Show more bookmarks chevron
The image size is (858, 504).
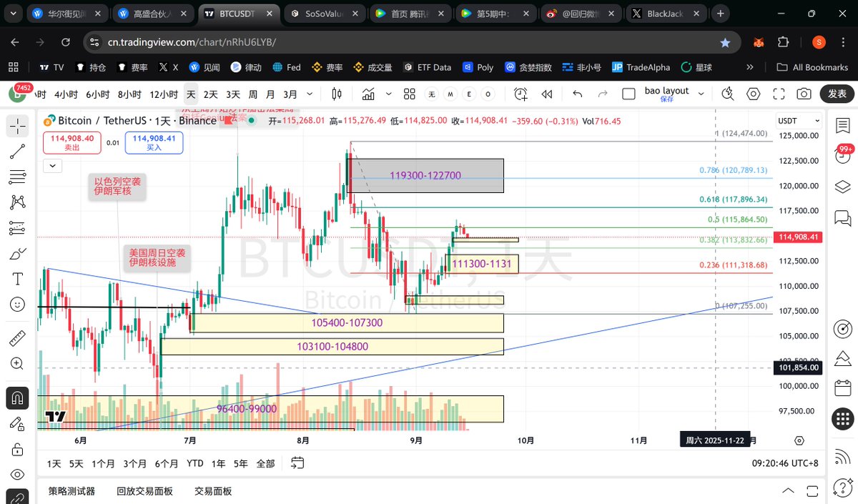coord(750,67)
